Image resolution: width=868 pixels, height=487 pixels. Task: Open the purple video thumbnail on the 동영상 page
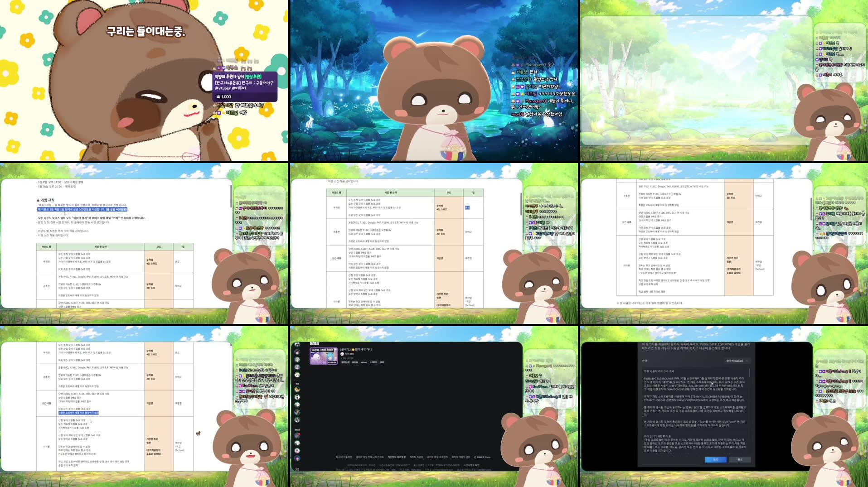[324, 356]
